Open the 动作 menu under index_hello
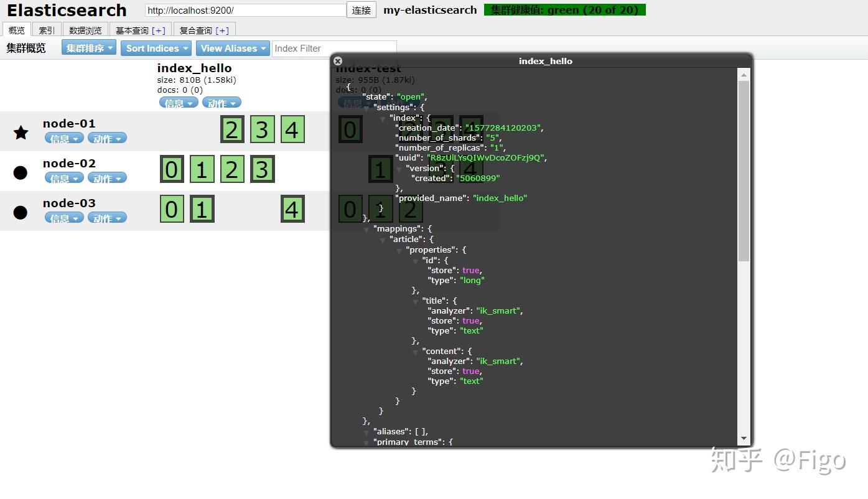 click(222, 103)
